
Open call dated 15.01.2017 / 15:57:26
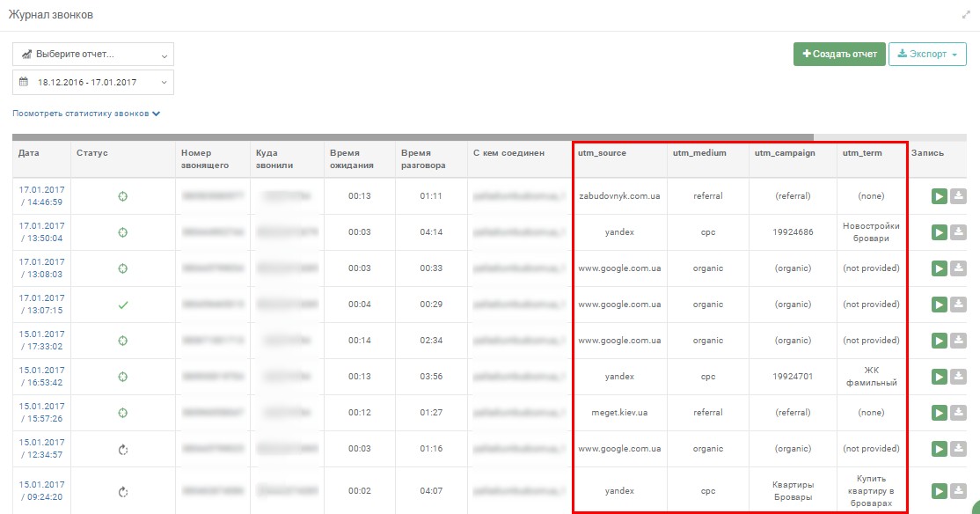pos(41,412)
